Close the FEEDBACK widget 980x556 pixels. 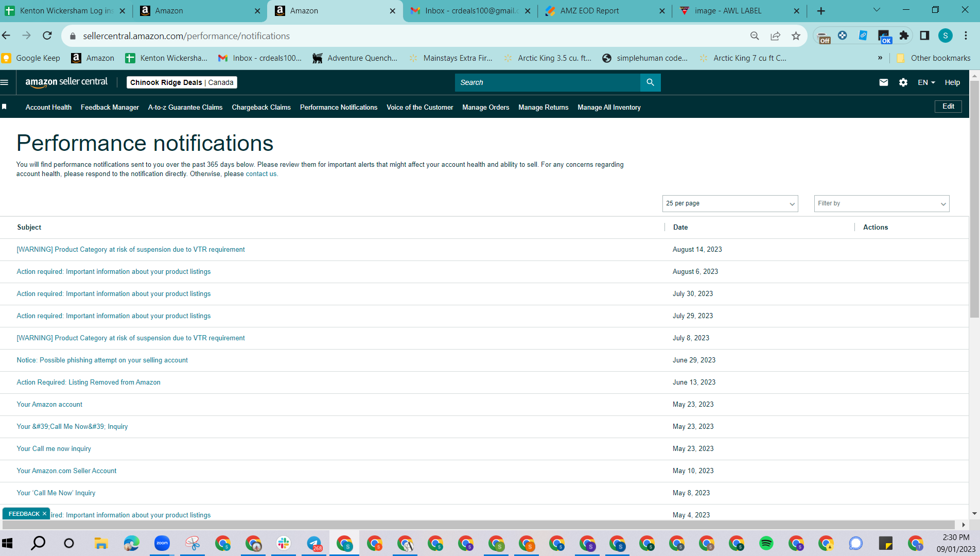(x=45, y=514)
